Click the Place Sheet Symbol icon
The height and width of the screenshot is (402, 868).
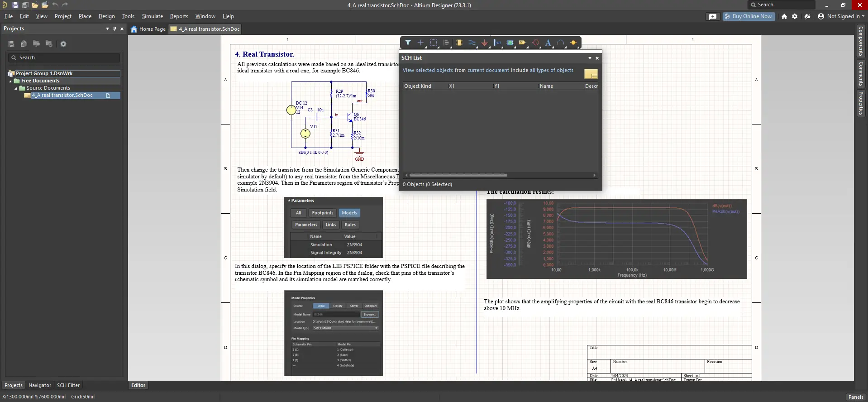510,43
